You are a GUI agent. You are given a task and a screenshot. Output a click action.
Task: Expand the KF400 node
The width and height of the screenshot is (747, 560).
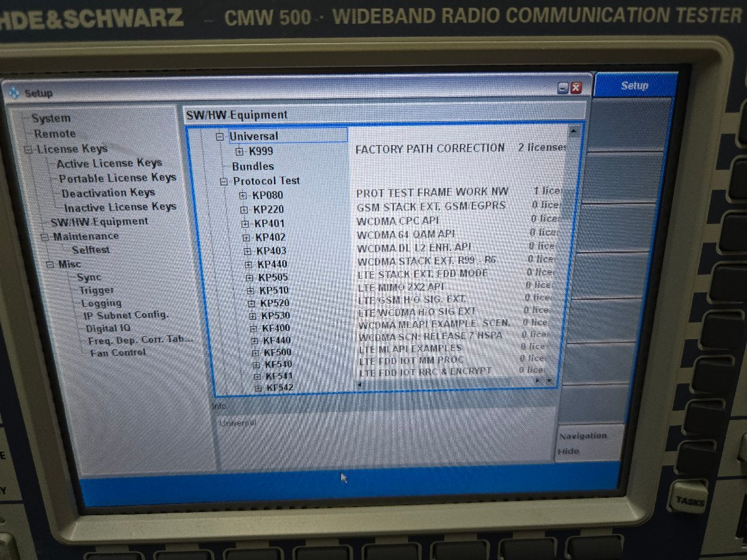click(x=254, y=329)
